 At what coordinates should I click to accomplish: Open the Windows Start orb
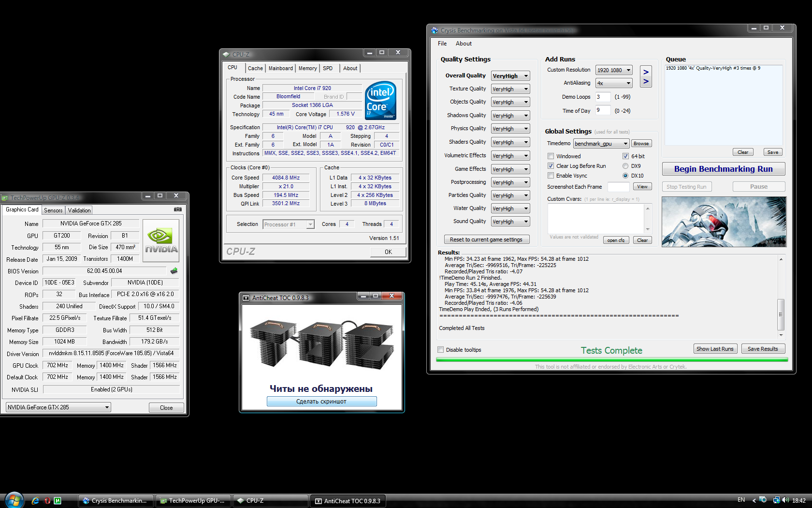(x=14, y=501)
